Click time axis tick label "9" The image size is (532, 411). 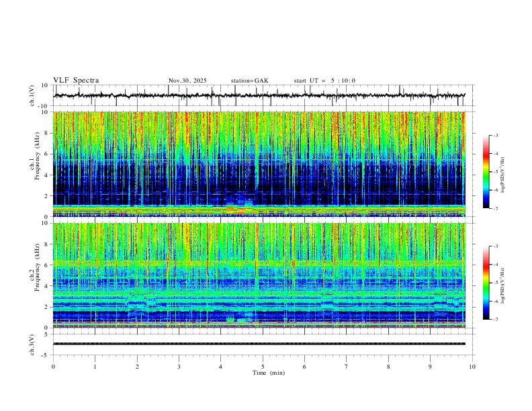tap(430, 367)
